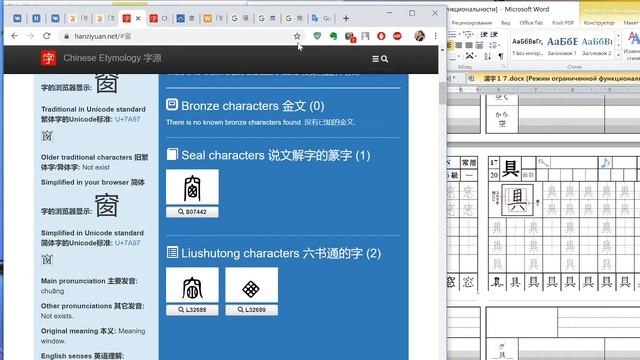The width and height of the screenshot is (640, 360).
Task: Click the S07442 seal character button
Action: point(192,212)
